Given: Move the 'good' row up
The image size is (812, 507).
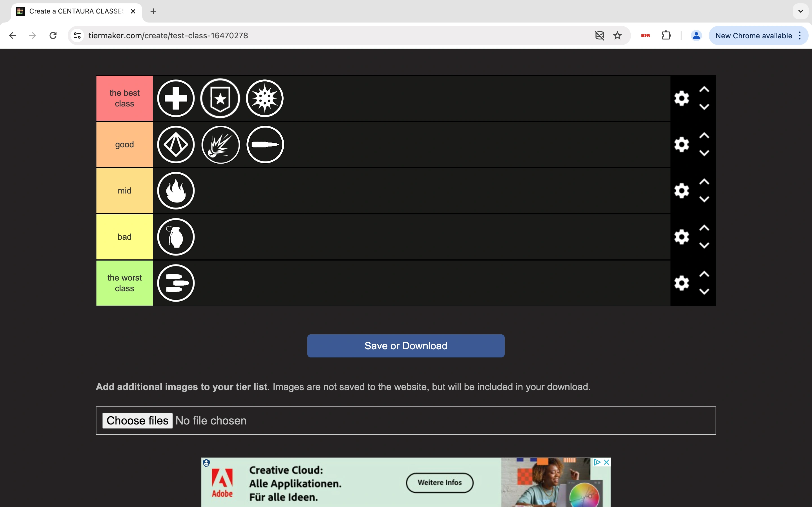Looking at the screenshot, I should (x=704, y=136).
